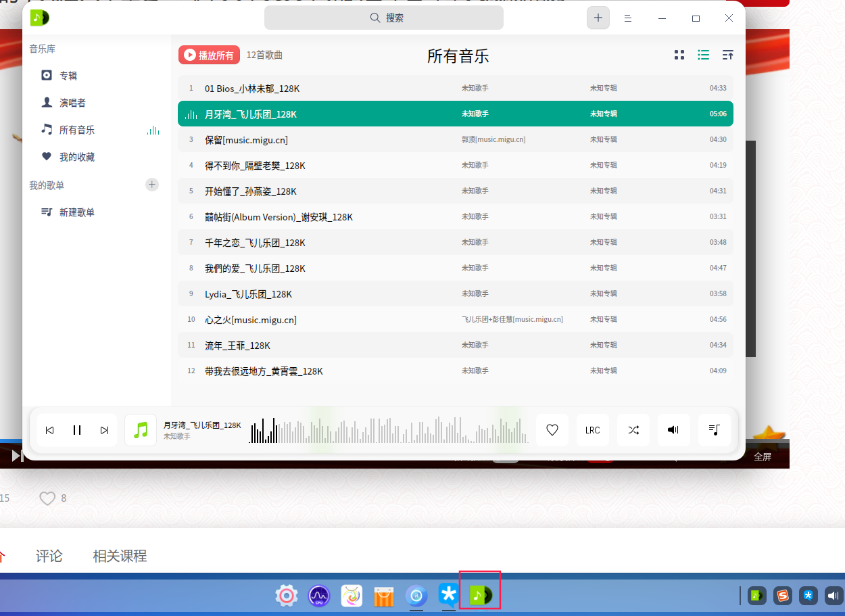The width and height of the screenshot is (845, 616).
Task: Switch to list view
Action: tap(704, 55)
